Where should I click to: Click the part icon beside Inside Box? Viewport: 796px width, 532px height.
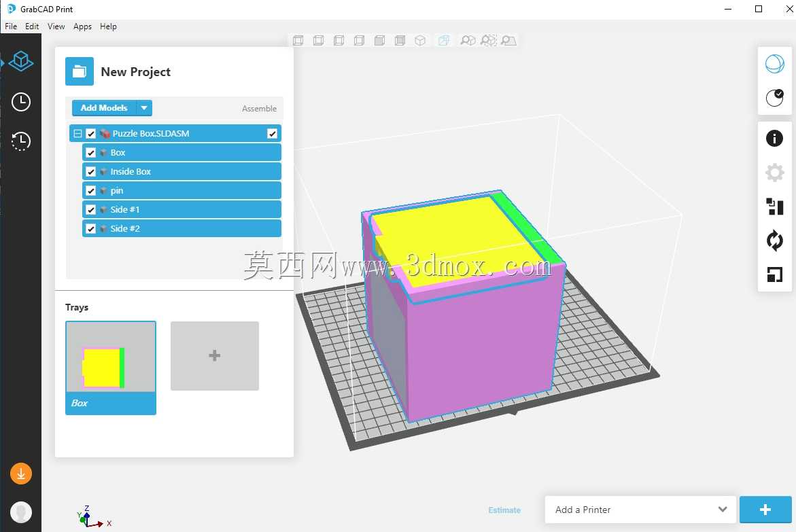103,172
